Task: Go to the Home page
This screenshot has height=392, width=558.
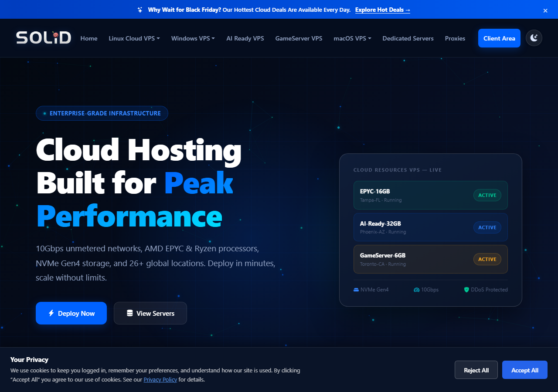Action: [x=89, y=38]
